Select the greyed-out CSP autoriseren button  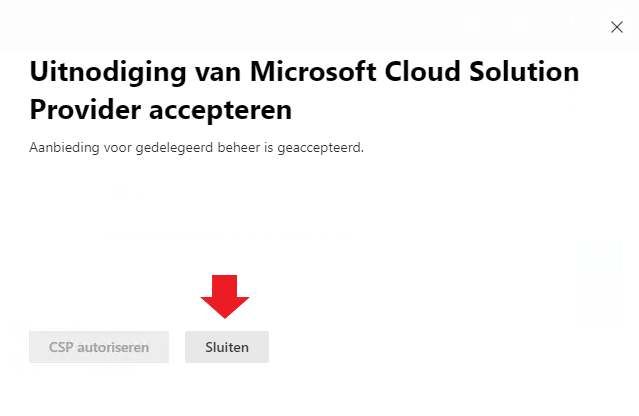click(x=99, y=347)
